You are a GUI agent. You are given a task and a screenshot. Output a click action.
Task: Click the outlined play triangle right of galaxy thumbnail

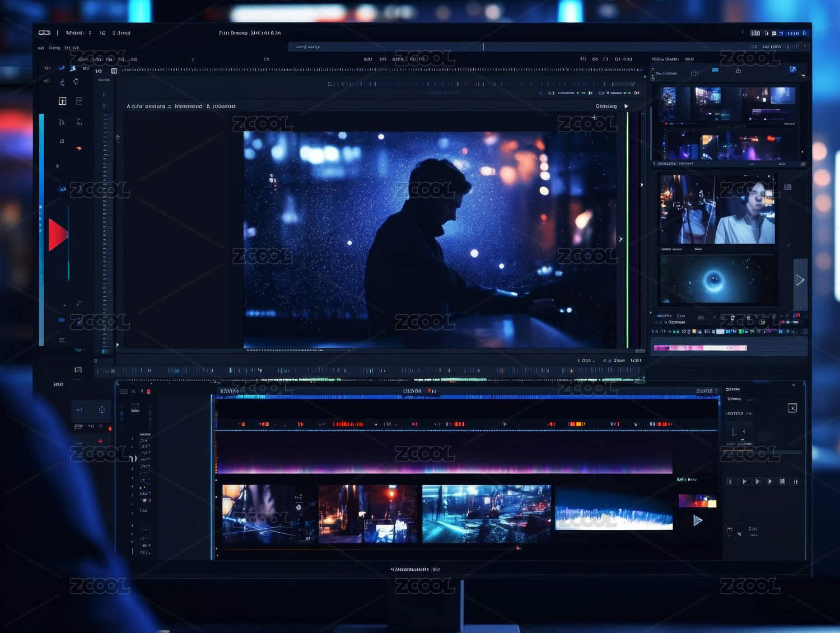pyautogui.click(x=800, y=280)
